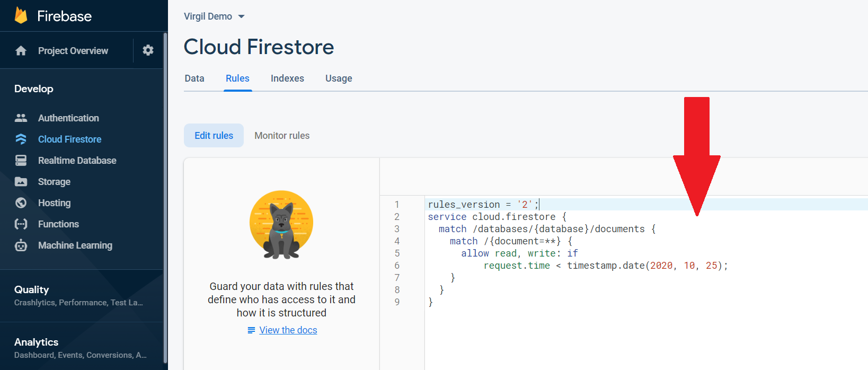
Task: Click the Authentication people icon
Action: coord(21,118)
